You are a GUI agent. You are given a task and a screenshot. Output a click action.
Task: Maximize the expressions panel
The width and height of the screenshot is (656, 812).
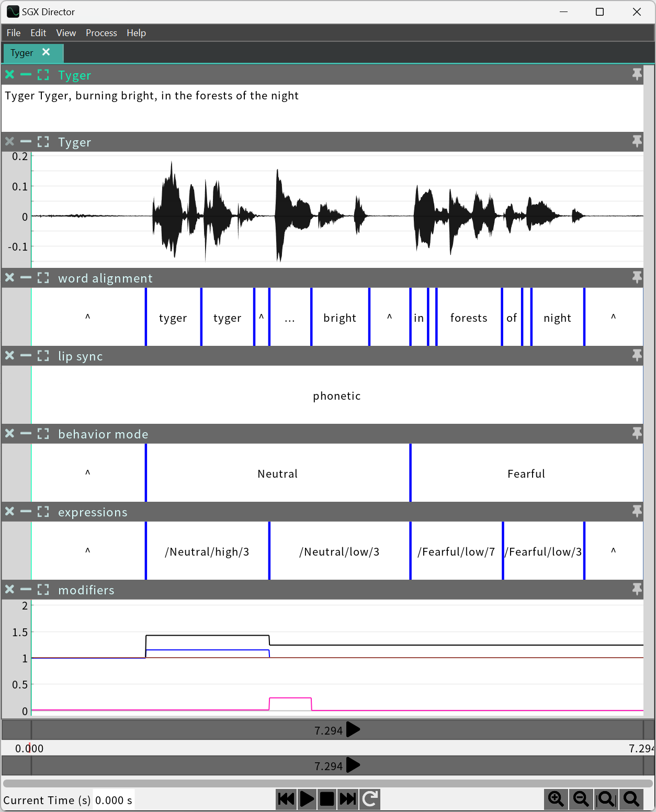click(x=43, y=512)
